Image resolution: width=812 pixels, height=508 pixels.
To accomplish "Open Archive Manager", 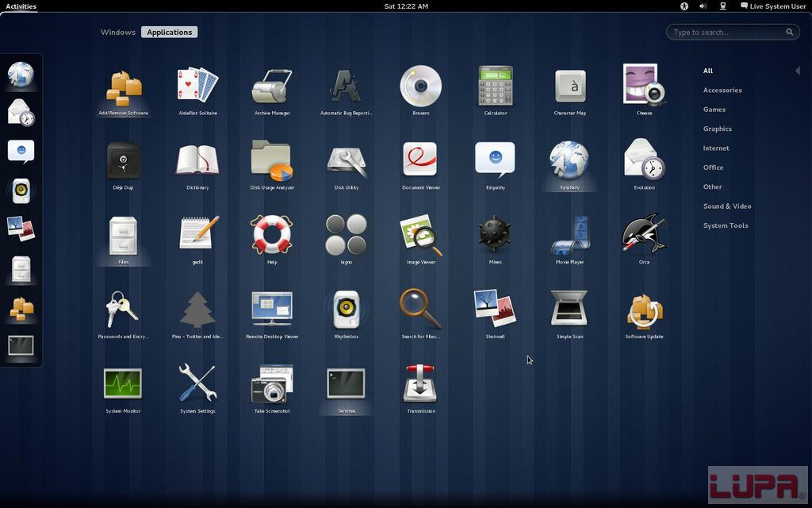I will click(x=272, y=90).
